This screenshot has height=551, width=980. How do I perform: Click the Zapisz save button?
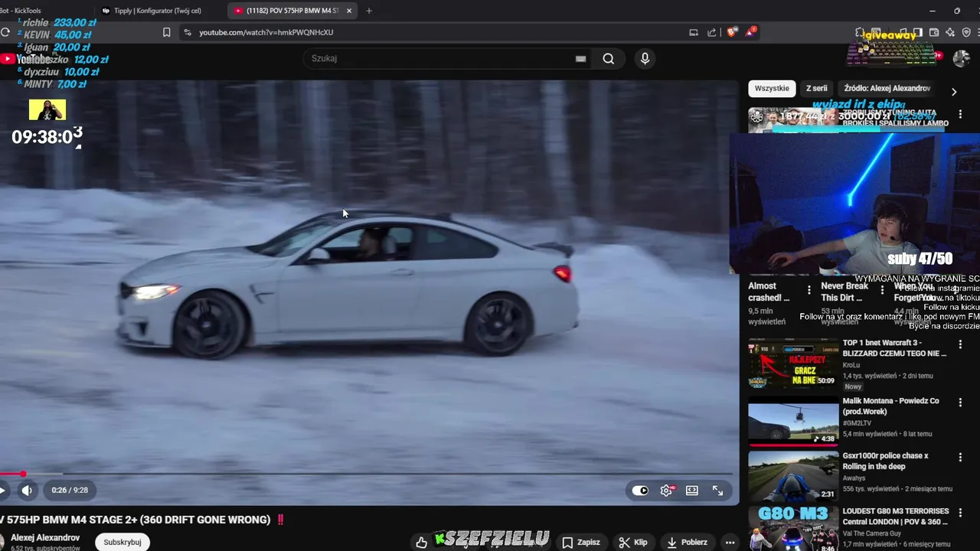tap(581, 543)
